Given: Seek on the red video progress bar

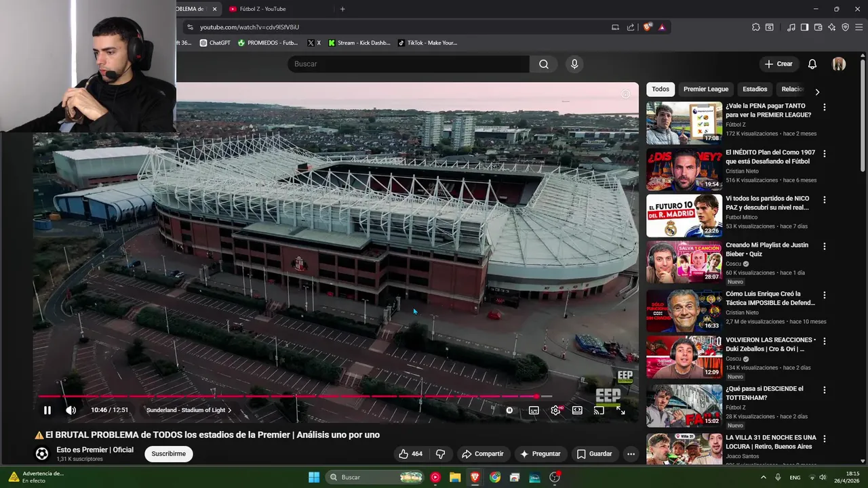Looking at the screenshot, I should point(295,396).
